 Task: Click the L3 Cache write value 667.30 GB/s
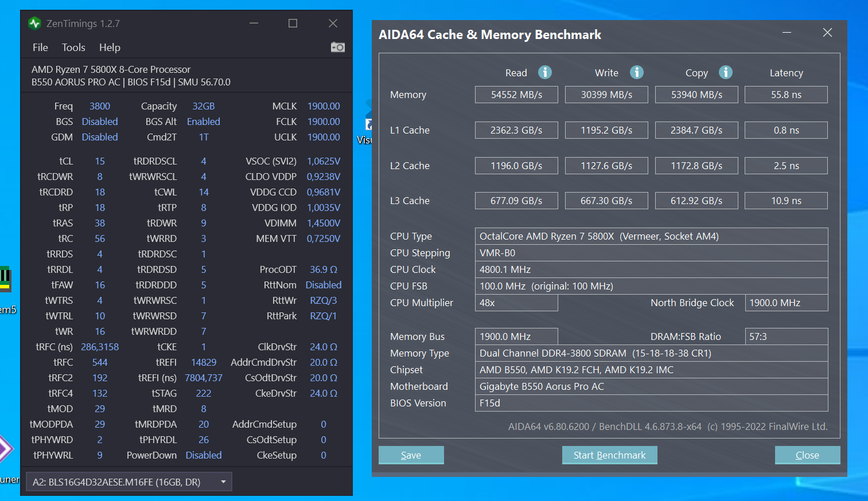606,201
